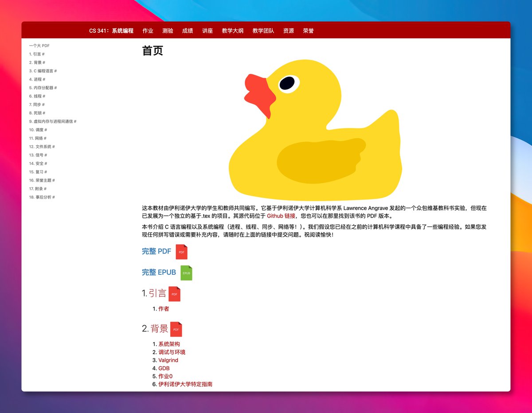Open the 伊利诺伊大学特定指南 section link
532x413 pixels.
[x=185, y=384]
